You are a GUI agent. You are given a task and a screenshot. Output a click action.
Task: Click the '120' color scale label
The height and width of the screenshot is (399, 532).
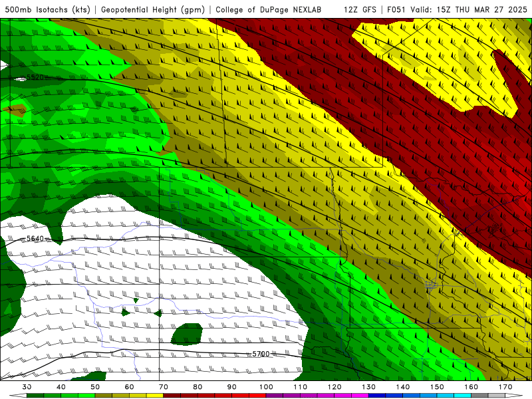point(334,387)
